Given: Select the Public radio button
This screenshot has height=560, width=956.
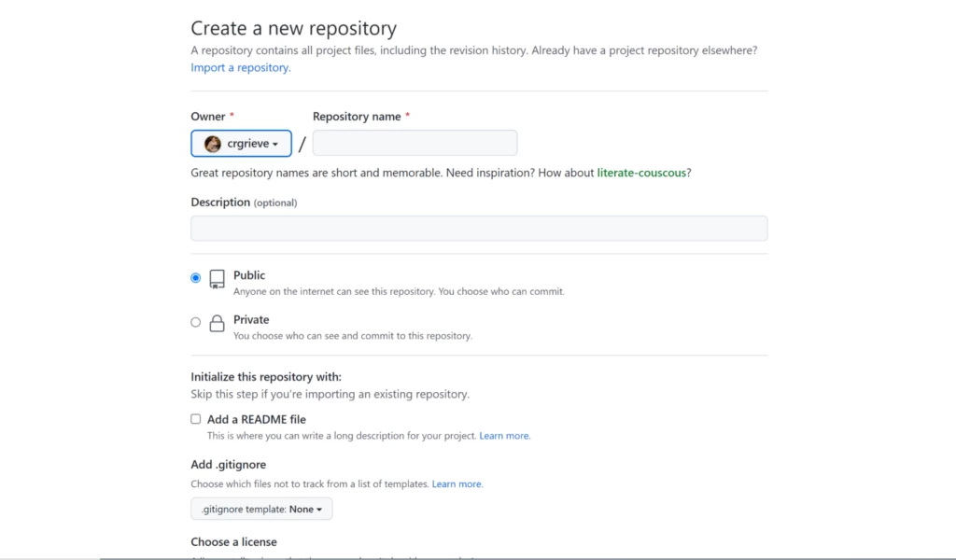Looking at the screenshot, I should [x=195, y=277].
